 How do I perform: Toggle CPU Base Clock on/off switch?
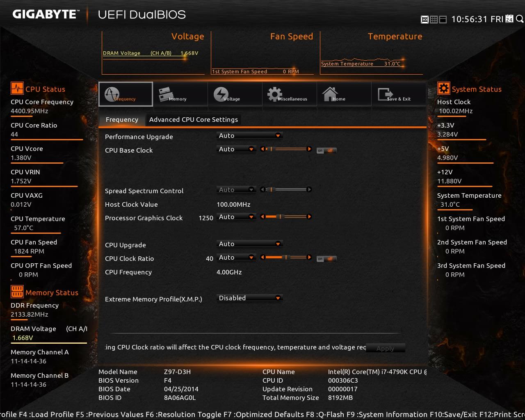point(326,151)
